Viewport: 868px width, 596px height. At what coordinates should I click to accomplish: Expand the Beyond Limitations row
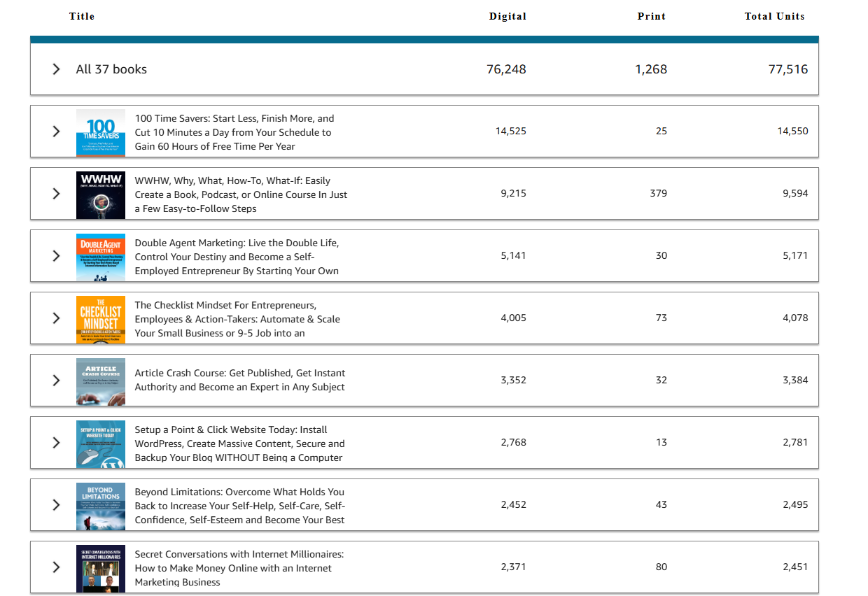tap(57, 505)
